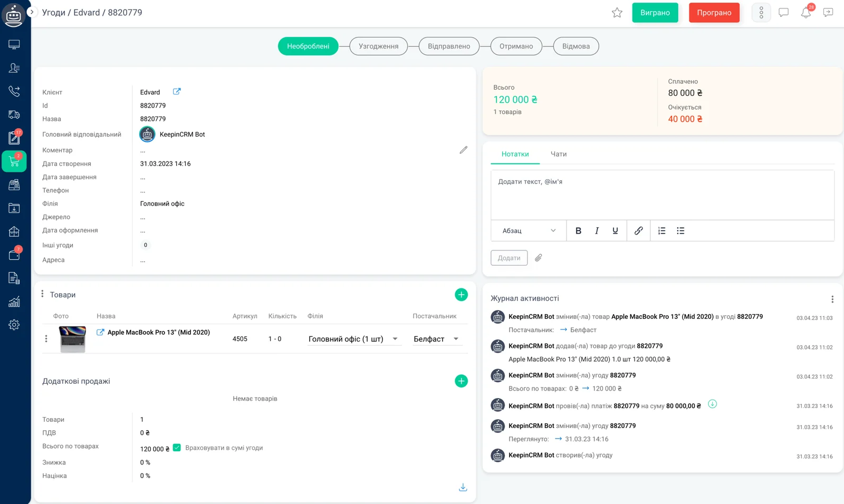Open the contacts section in sidebar
Screen dimensions: 844x504
[14, 68]
